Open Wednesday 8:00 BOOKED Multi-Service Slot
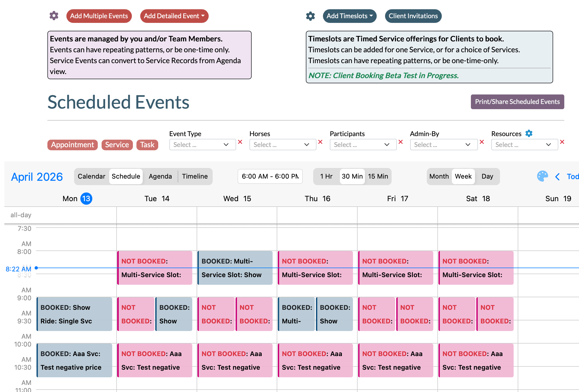The height and width of the screenshot is (392, 579). 235,268
